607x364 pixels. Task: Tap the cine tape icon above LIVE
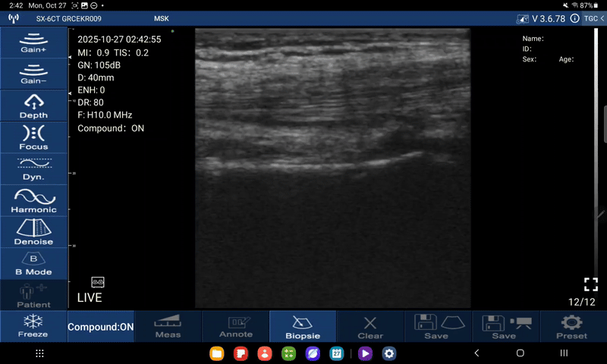coord(98,282)
